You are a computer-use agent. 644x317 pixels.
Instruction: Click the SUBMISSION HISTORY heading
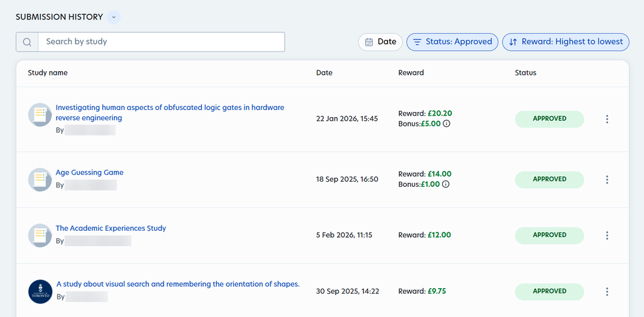click(59, 17)
